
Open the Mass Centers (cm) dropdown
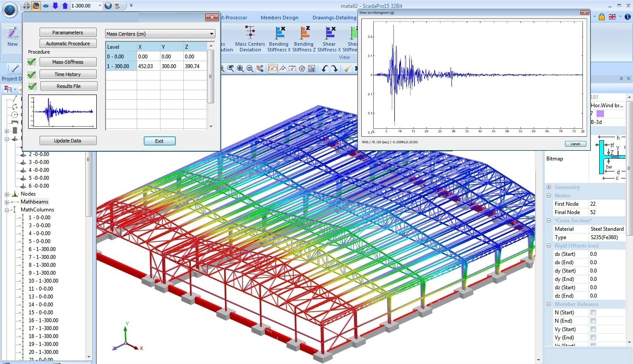211,33
